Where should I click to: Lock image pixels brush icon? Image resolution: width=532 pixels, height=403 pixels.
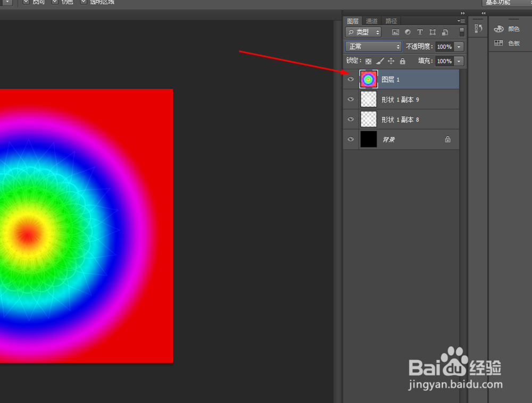380,61
